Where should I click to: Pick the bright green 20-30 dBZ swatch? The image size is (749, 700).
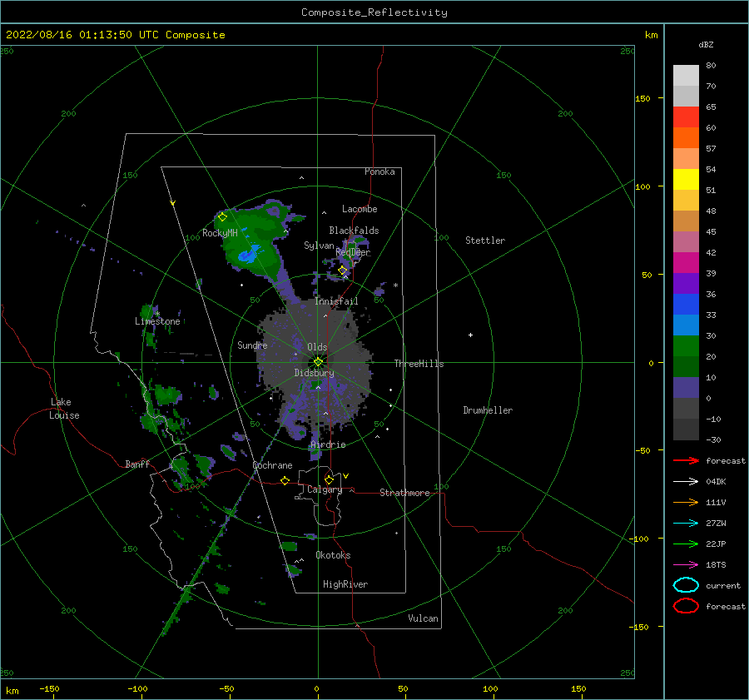click(686, 346)
